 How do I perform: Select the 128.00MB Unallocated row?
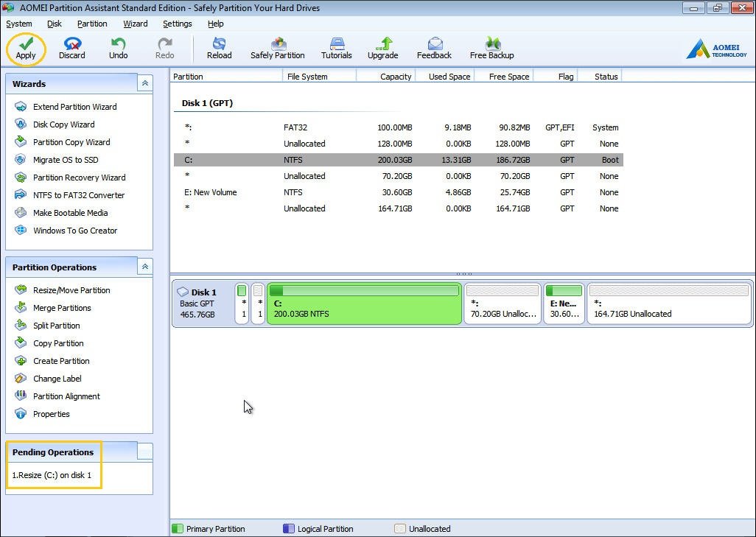point(398,144)
